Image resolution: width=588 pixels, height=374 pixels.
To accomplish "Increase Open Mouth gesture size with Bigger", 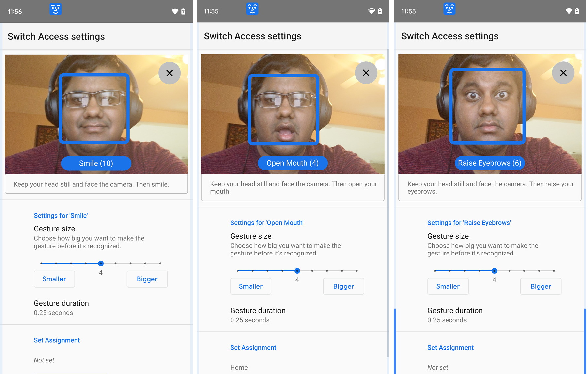I will [343, 286].
